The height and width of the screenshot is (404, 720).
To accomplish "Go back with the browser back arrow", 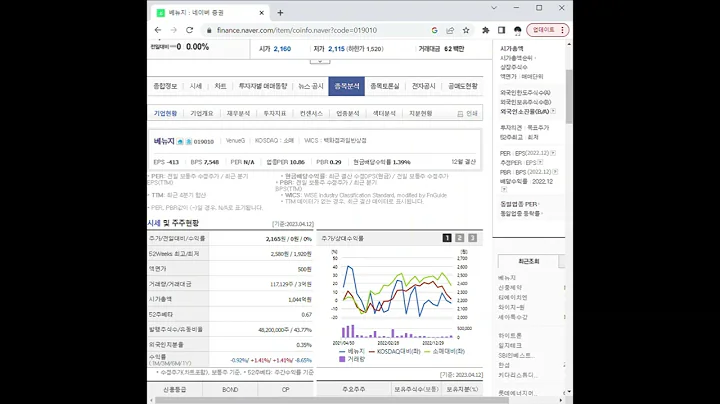I will [158, 30].
